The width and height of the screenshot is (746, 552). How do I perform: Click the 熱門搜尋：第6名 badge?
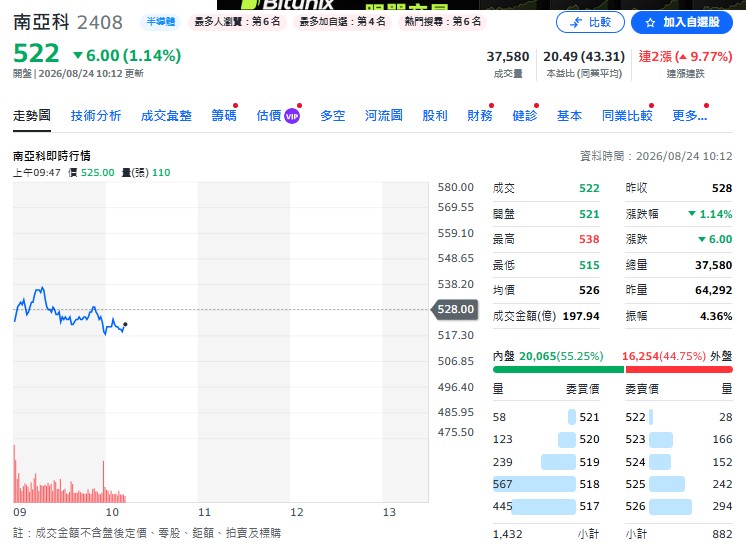coord(442,22)
